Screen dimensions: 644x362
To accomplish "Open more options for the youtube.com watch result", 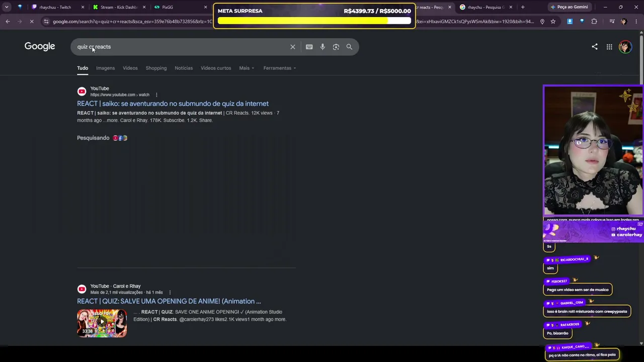I will (156, 95).
